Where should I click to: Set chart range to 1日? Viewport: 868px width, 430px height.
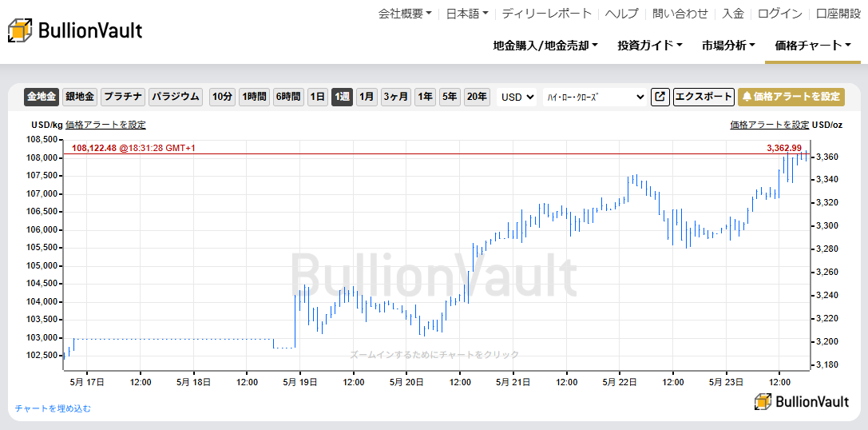click(x=318, y=97)
